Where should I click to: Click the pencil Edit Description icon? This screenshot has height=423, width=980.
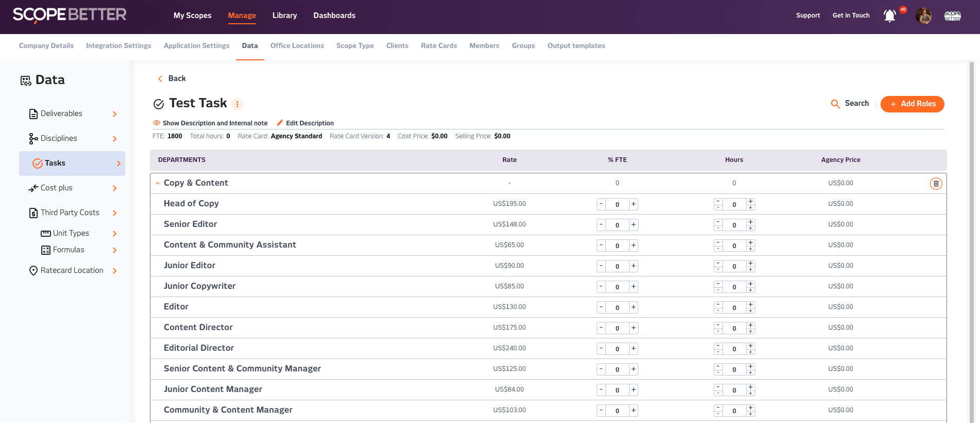pos(280,123)
